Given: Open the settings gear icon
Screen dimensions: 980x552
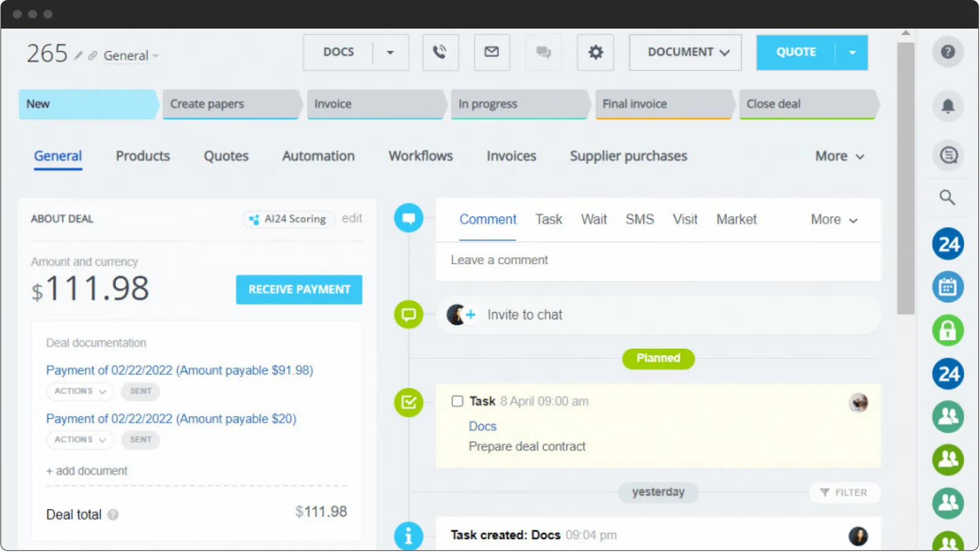Looking at the screenshot, I should tap(594, 52).
